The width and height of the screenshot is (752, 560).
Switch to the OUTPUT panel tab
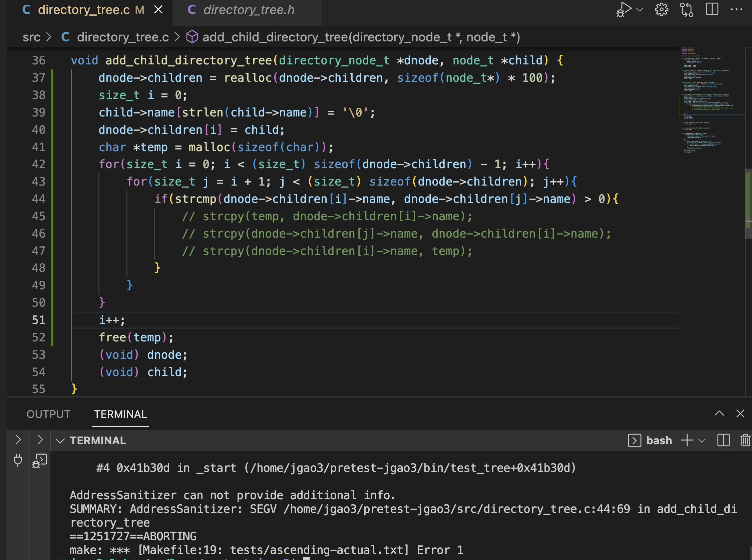pyautogui.click(x=48, y=414)
